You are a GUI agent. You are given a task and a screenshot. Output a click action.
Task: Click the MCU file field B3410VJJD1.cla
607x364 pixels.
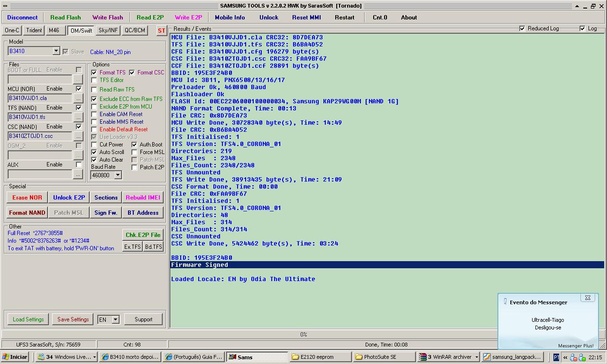point(40,98)
